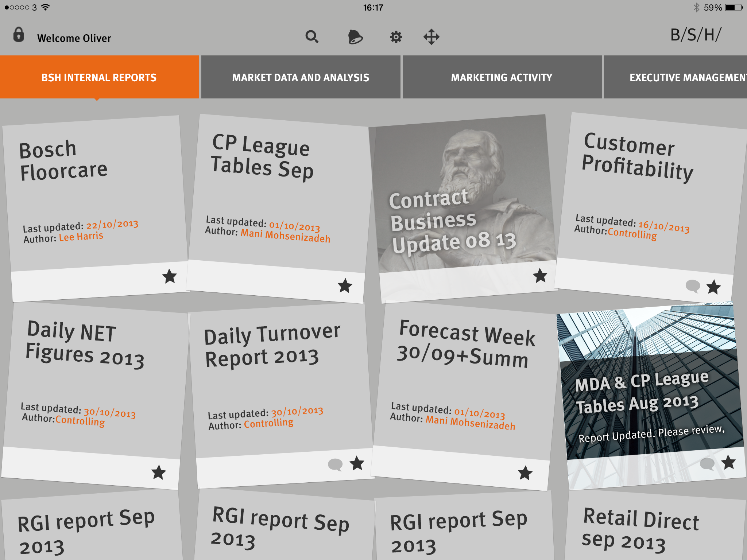Tap the lock icon beside Welcome Oliver

[x=19, y=35]
